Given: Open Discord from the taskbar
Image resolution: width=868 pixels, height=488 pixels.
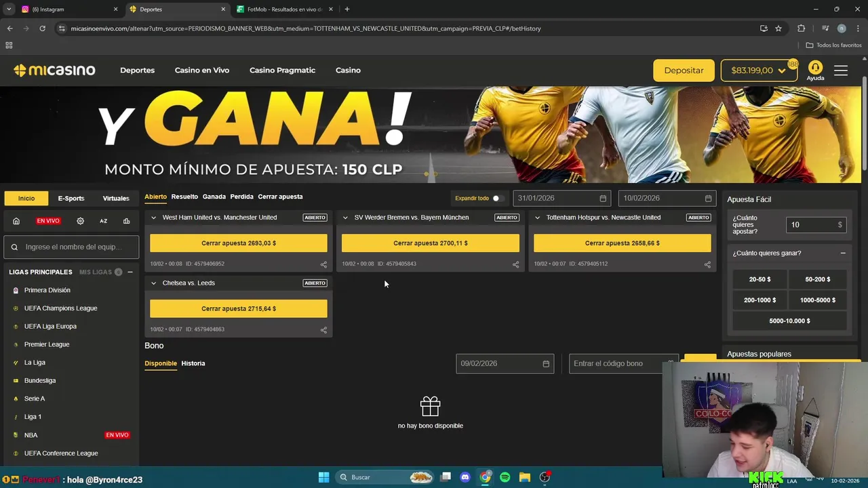Looking at the screenshot, I should (465, 477).
